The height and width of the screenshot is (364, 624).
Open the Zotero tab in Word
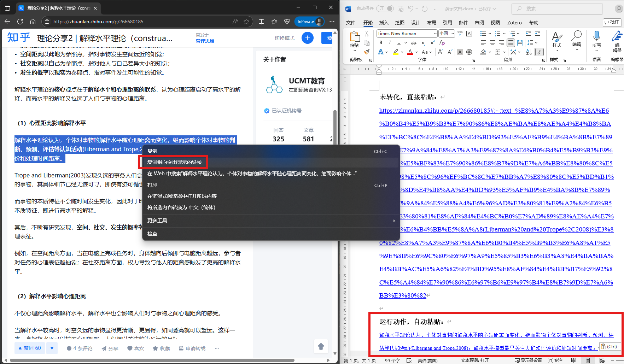[x=514, y=23]
